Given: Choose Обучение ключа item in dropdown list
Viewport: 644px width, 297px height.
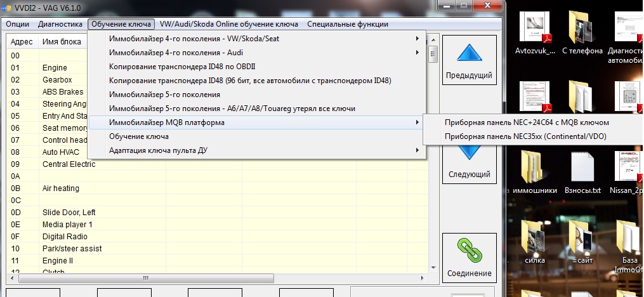Looking at the screenshot, I should click(x=257, y=136).
